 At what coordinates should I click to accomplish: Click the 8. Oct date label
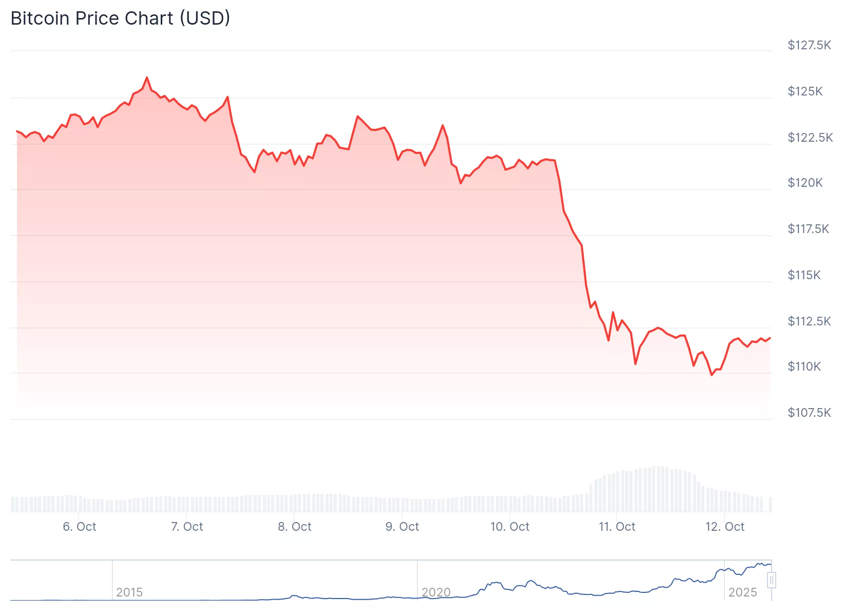point(295,527)
